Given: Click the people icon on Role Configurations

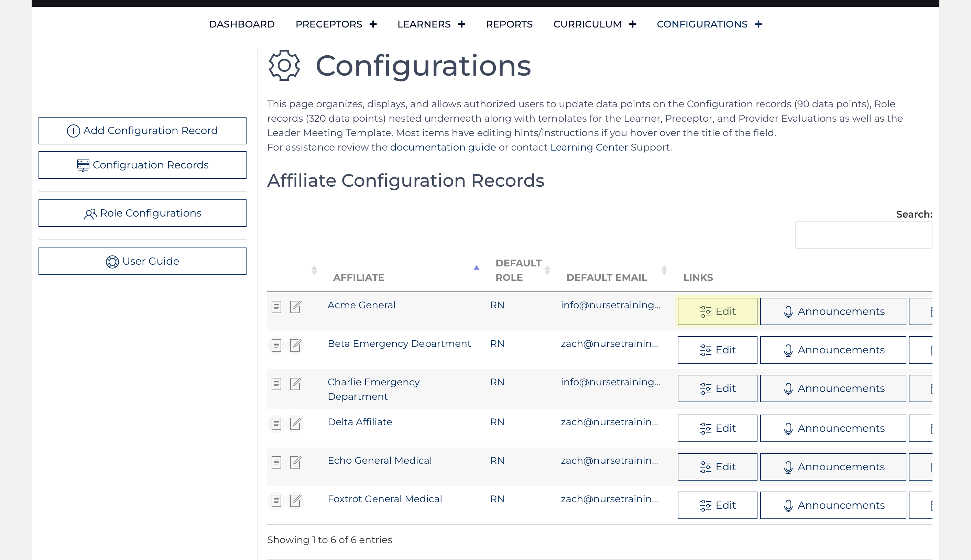Looking at the screenshot, I should click(x=90, y=213).
